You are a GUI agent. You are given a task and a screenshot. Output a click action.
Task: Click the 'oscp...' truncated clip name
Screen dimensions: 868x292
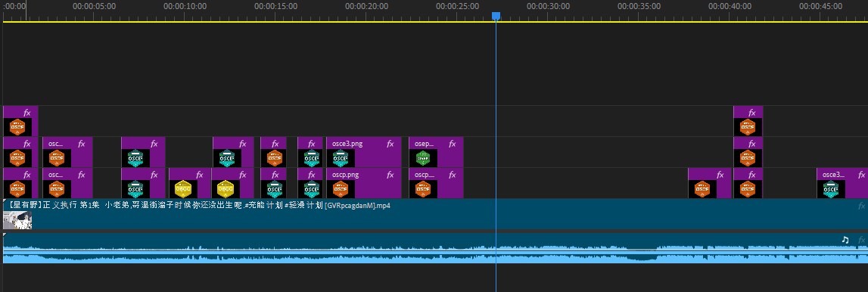pyautogui.click(x=425, y=175)
